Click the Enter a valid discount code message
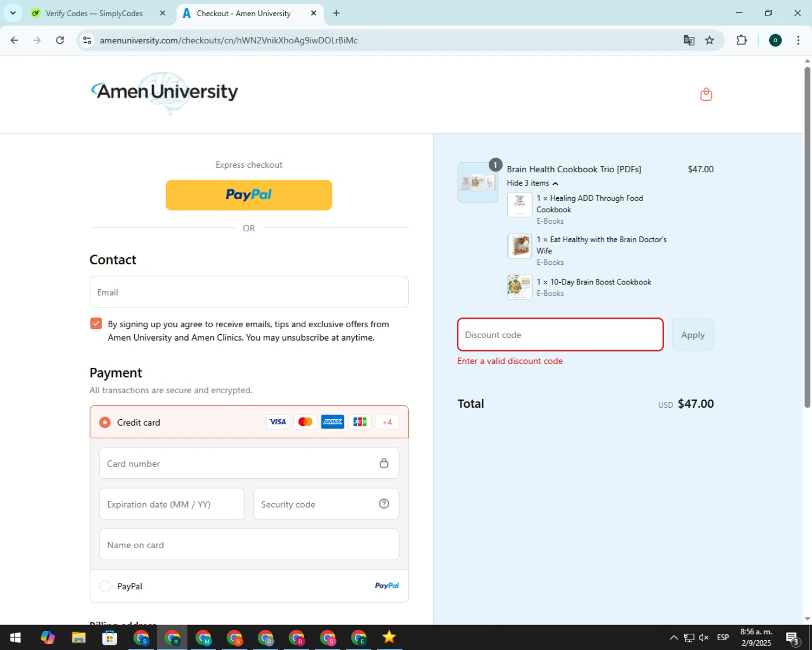 point(510,361)
